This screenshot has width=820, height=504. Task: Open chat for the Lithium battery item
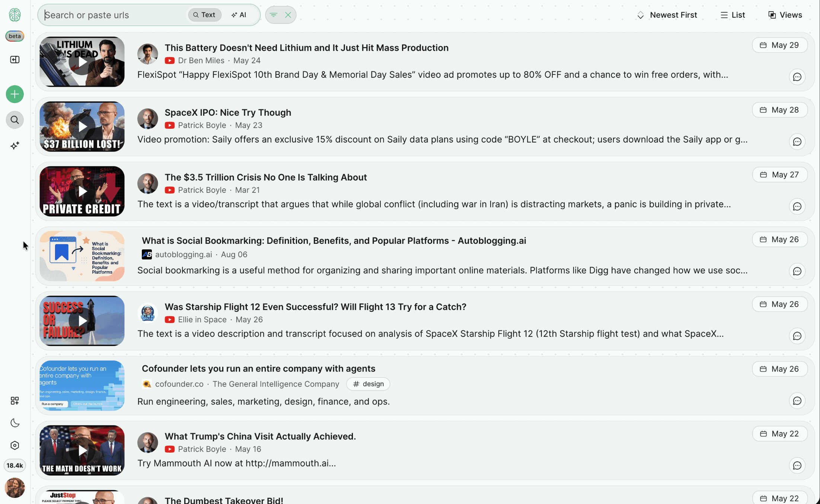point(797,77)
